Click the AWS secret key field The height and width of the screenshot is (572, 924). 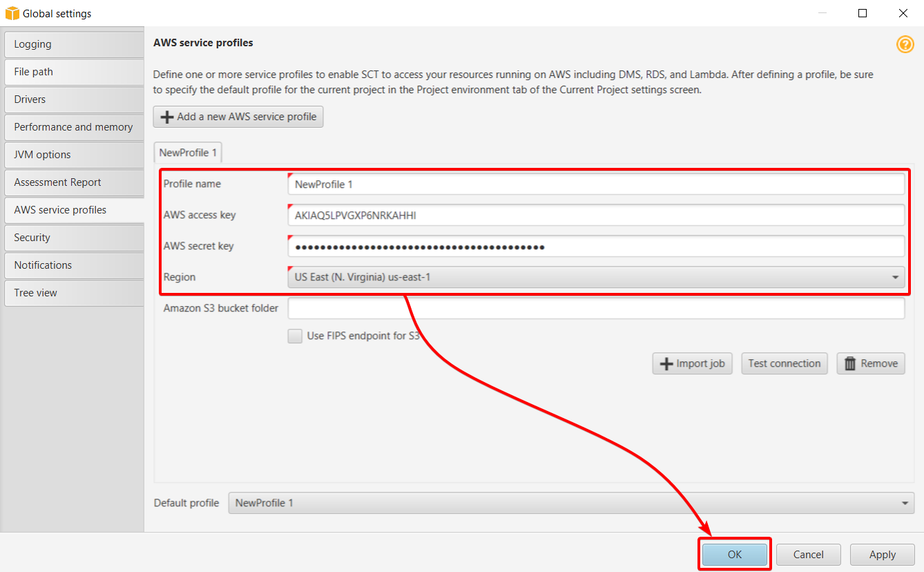coord(596,246)
